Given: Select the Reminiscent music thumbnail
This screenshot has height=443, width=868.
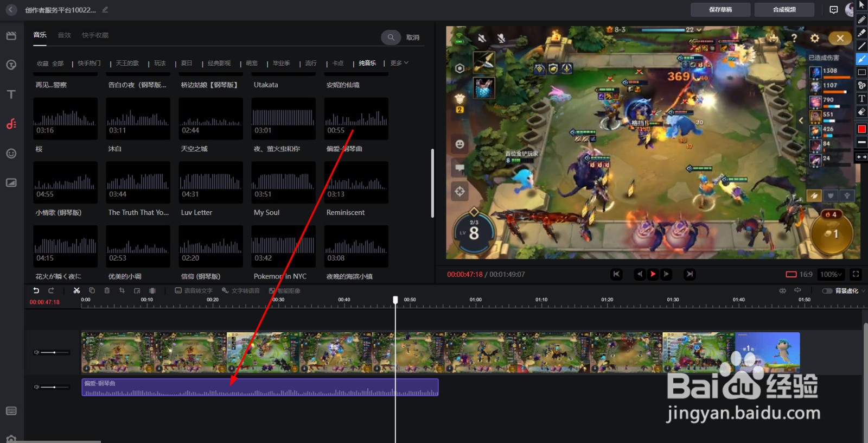Looking at the screenshot, I should (356, 182).
